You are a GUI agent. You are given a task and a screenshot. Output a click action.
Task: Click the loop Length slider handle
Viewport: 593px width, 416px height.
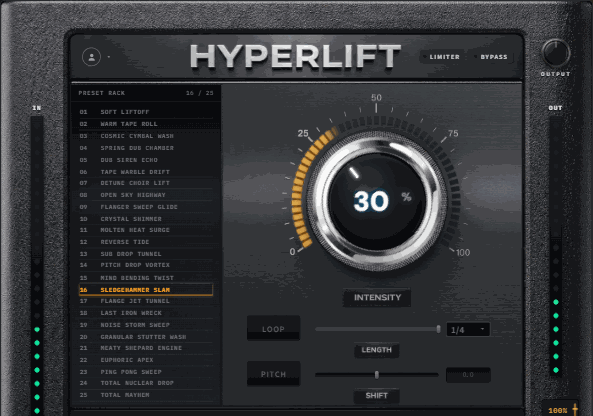point(438,329)
